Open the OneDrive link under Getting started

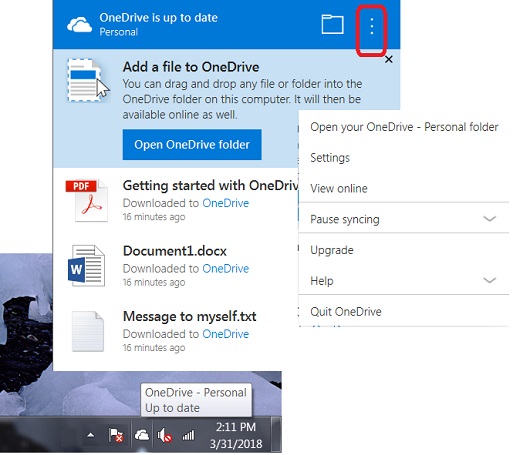226,203
